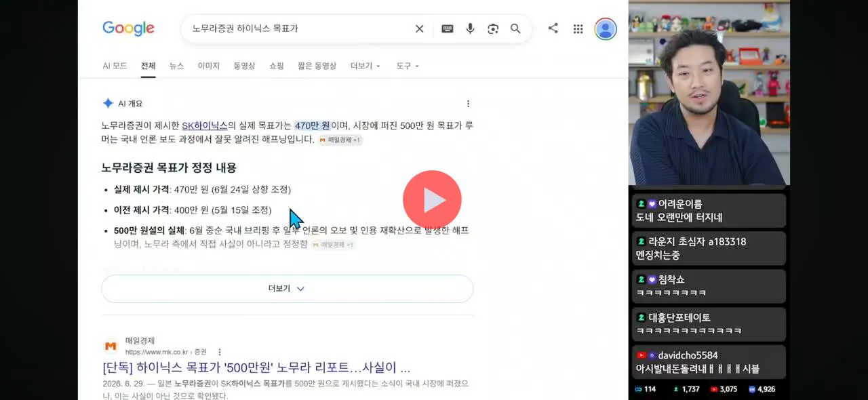Switch to the AI 모드 tab
This screenshot has width=868, height=400.
tap(115, 66)
